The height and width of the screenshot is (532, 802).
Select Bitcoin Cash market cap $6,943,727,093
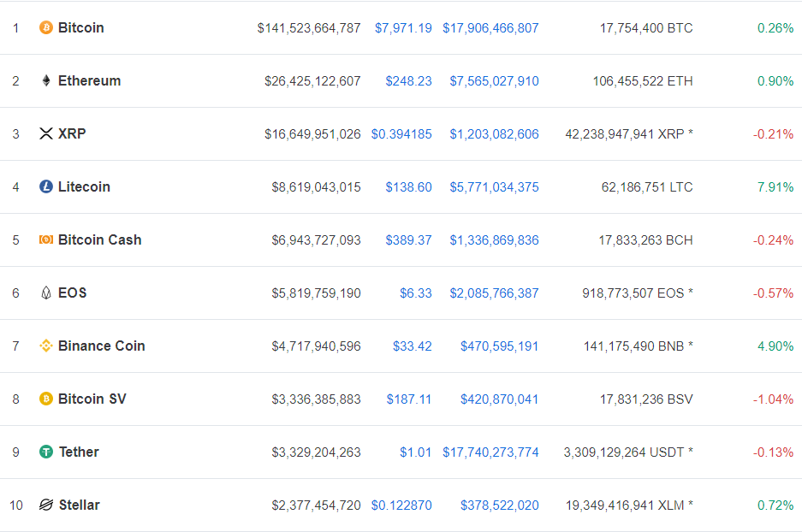pyautogui.click(x=316, y=240)
